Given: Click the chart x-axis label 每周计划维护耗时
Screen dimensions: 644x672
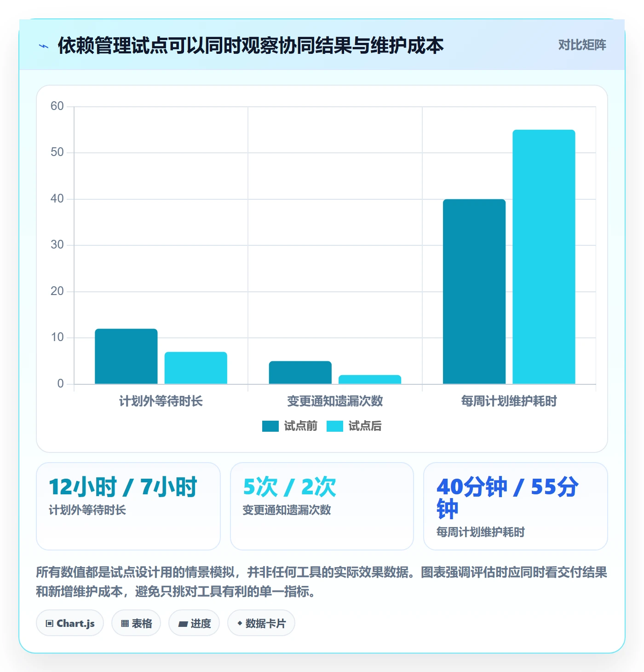Looking at the screenshot, I should [x=509, y=401].
